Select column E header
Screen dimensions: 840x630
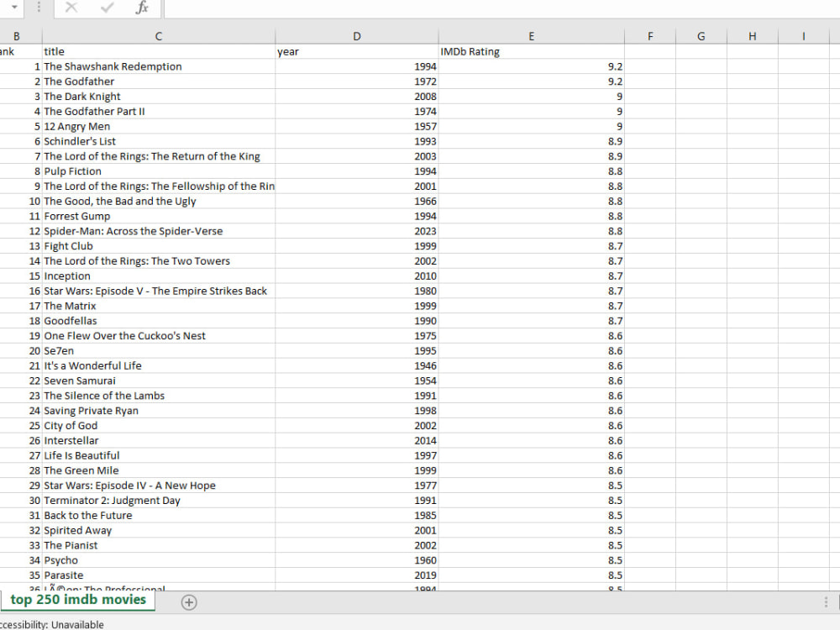tap(532, 36)
